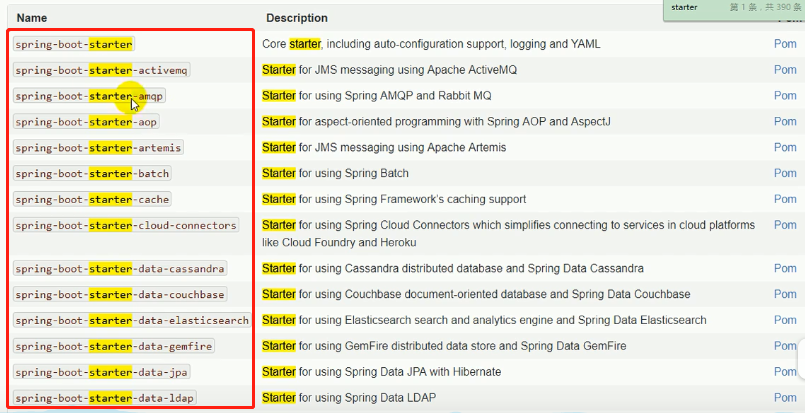Click the 'spring-boot-starter' name cell
The image size is (805, 413).
74,44
